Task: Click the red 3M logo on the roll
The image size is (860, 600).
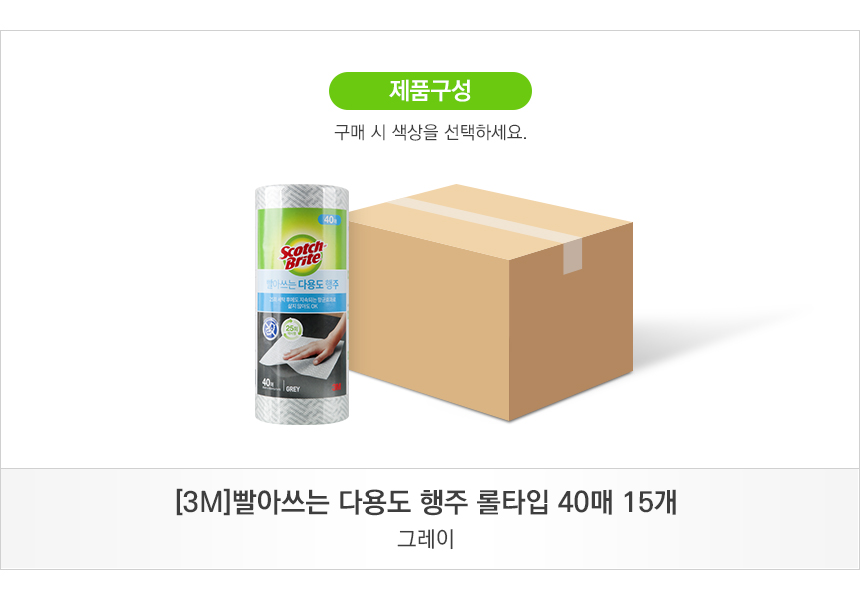Action: coord(336,387)
